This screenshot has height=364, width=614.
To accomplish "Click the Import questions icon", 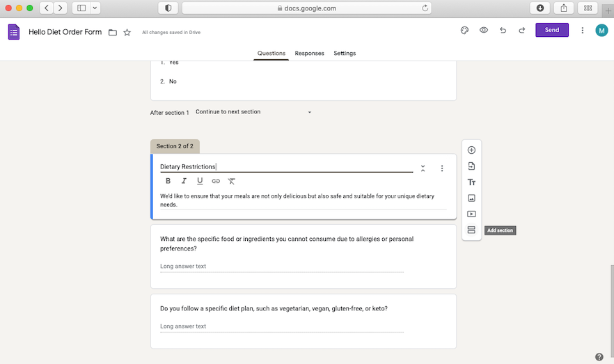I will (x=471, y=166).
